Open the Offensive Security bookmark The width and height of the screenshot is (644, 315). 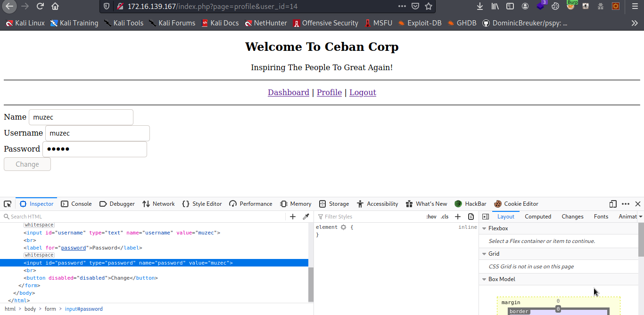click(325, 23)
